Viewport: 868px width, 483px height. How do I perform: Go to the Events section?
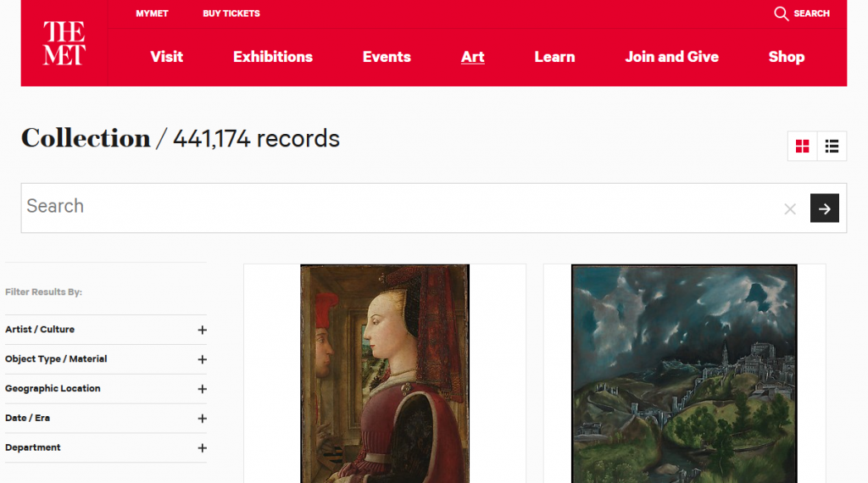click(387, 57)
